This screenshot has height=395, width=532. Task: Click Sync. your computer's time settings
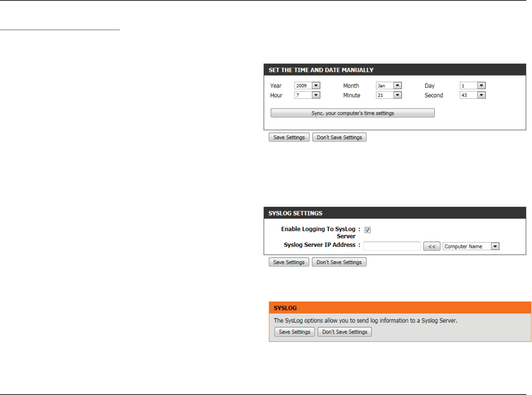(x=353, y=113)
